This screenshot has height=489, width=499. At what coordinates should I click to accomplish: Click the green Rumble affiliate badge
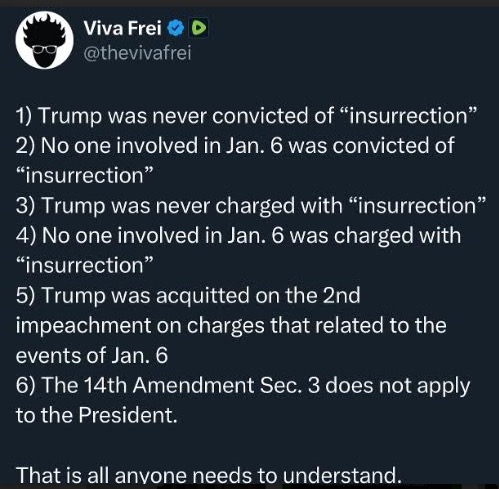click(x=199, y=28)
